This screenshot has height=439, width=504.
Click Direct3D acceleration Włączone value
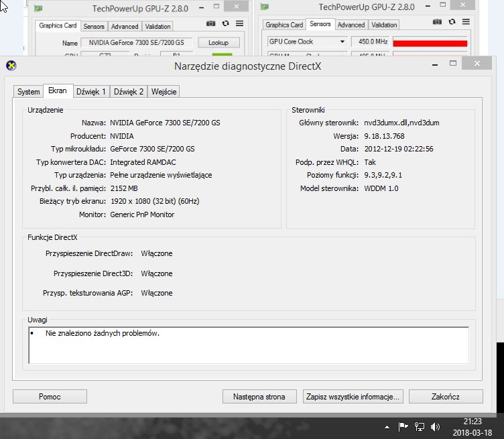157,273
